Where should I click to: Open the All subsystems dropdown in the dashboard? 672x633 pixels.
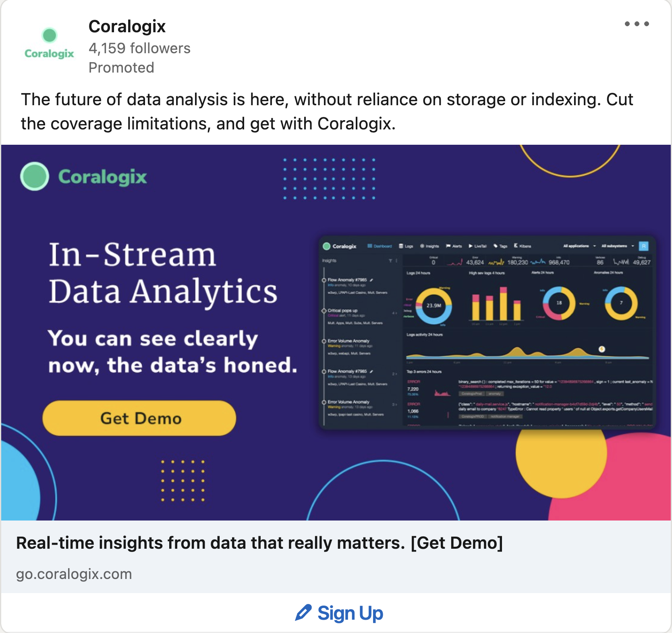coord(618,246)
